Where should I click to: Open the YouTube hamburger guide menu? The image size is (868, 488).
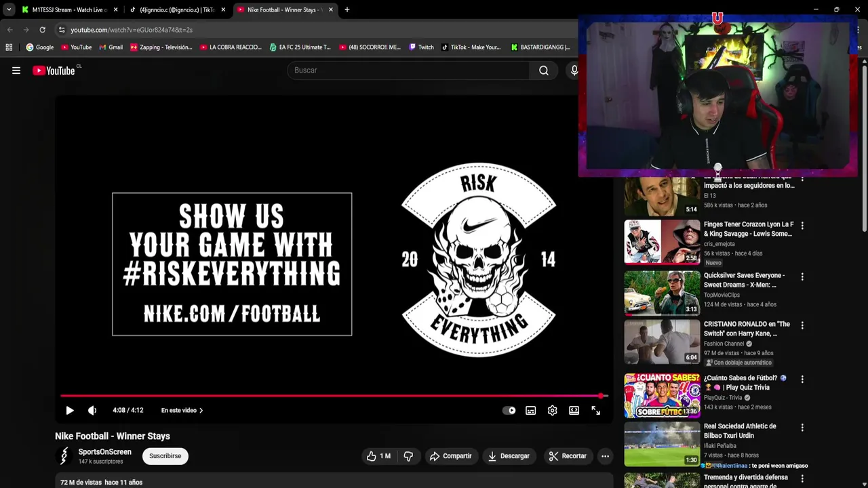tap(16, 70)
